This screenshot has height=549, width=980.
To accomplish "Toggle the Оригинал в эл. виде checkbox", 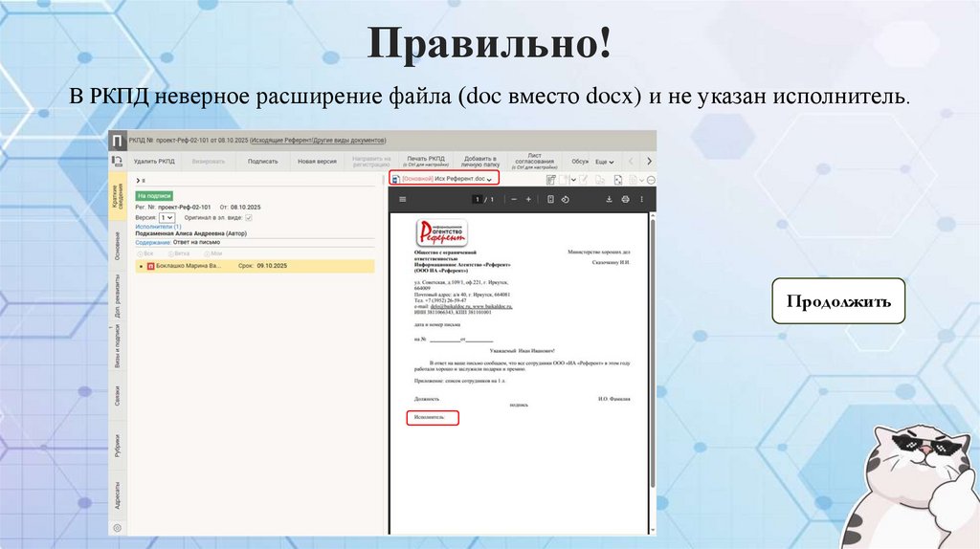I will pos(249,217).
